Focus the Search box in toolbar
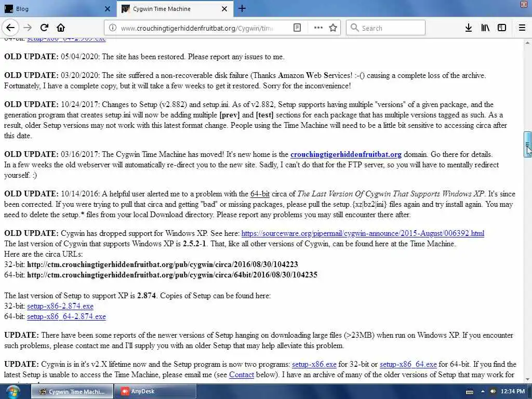532x399 pixels. pos(386,28)
